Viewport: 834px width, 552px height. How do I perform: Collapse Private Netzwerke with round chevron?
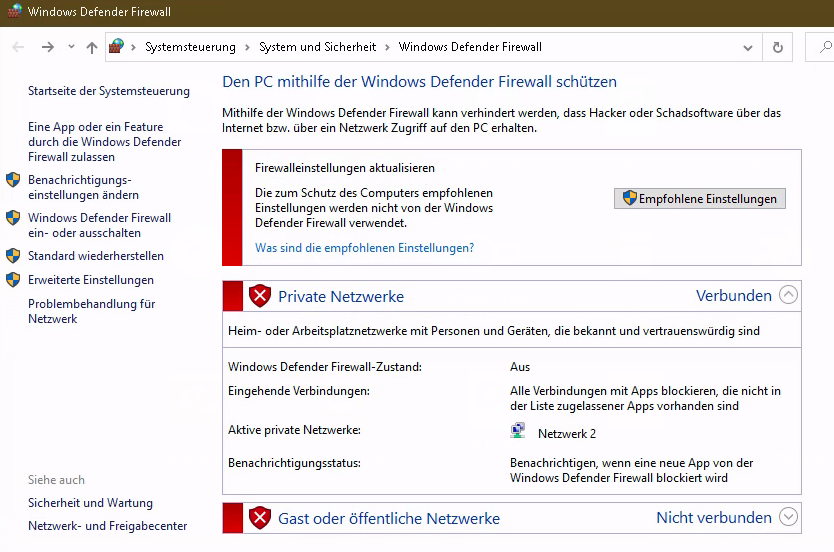point(788,295)
